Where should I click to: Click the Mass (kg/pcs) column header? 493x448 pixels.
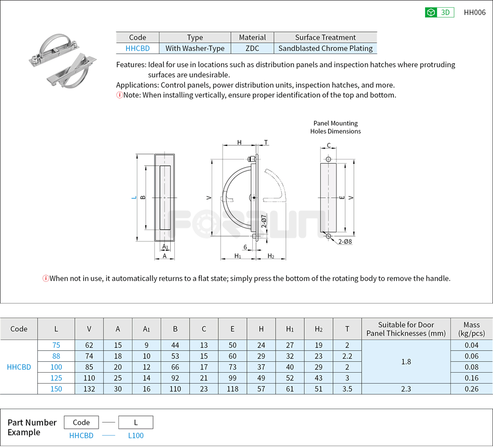pyautogui.click(x=471, y=328)
